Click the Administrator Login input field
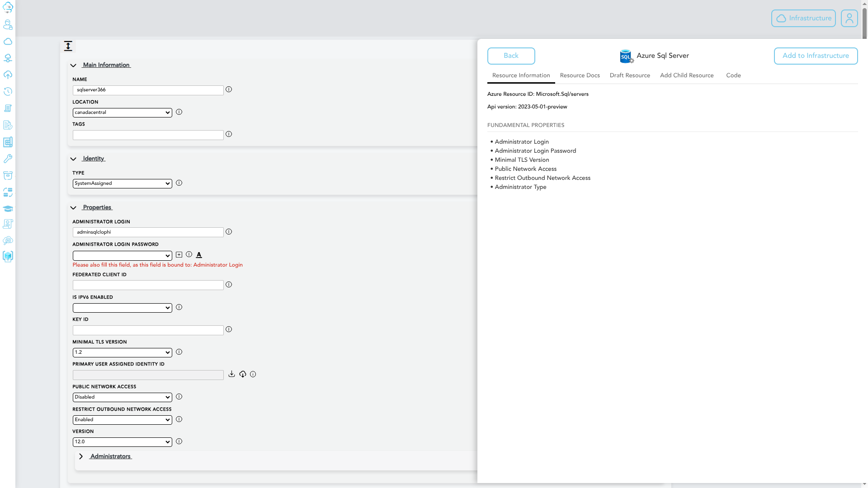 coord(148,232)
